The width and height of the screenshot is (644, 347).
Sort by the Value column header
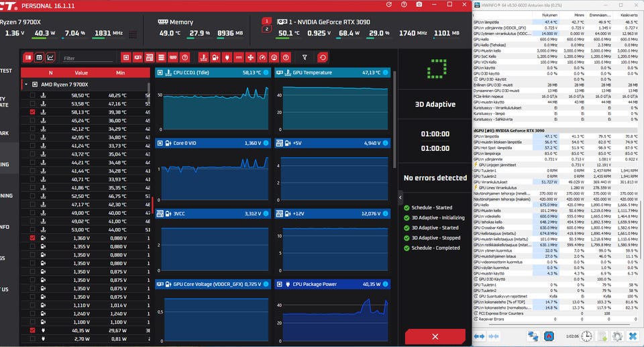[81, 72]
